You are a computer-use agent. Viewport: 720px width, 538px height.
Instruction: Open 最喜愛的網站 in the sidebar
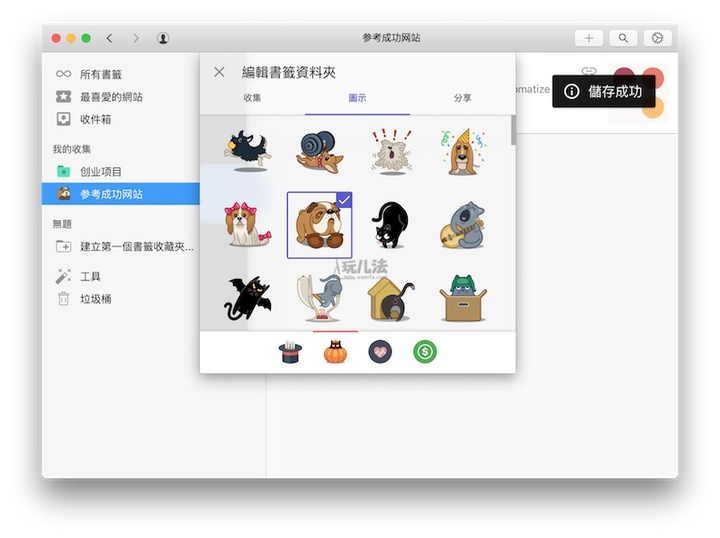pos(111,97)
